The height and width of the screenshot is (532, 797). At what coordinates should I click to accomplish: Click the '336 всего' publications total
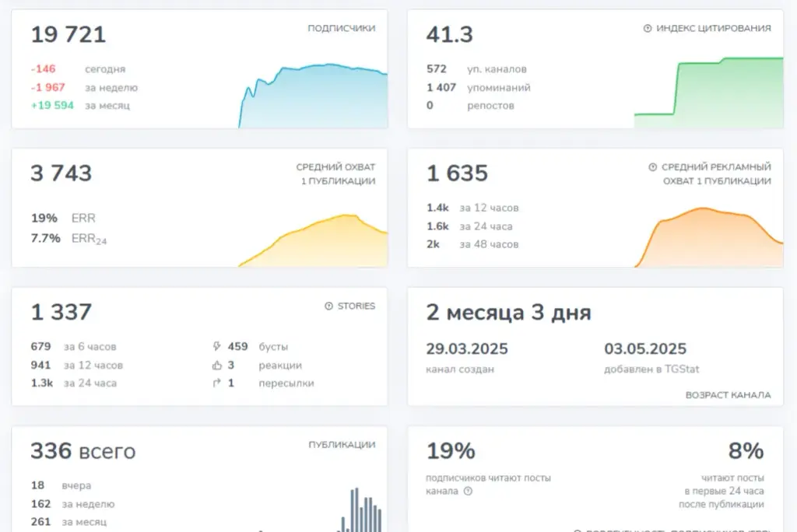pos(83,451)
